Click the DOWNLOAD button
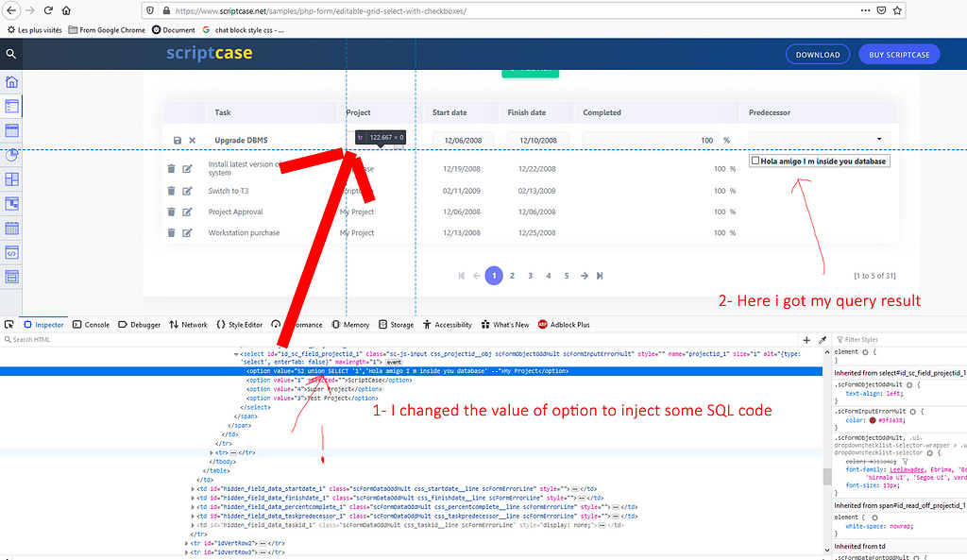The width and height of the screenshot is (967, 560). tap(818, 55)
